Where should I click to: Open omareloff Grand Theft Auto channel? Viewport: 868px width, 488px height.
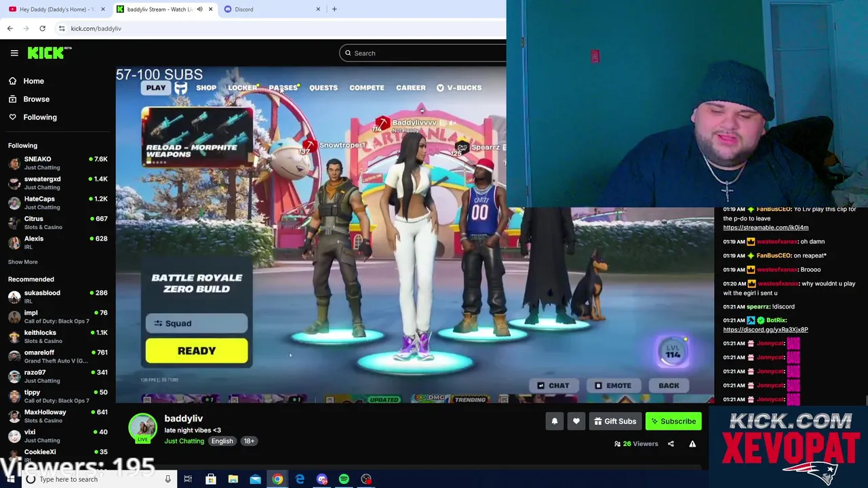coord(58,357)
